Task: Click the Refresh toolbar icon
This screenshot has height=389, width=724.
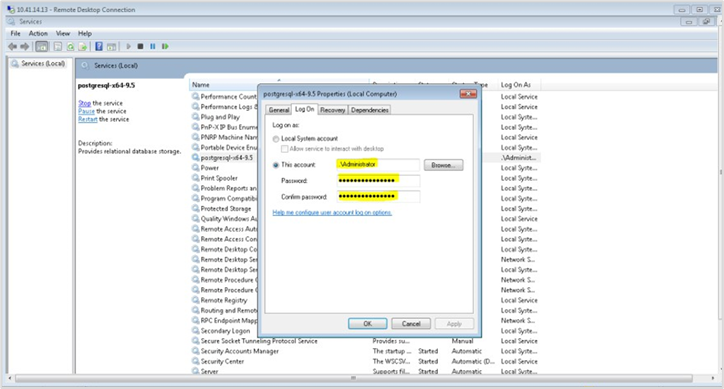Action: coord(70,47)
